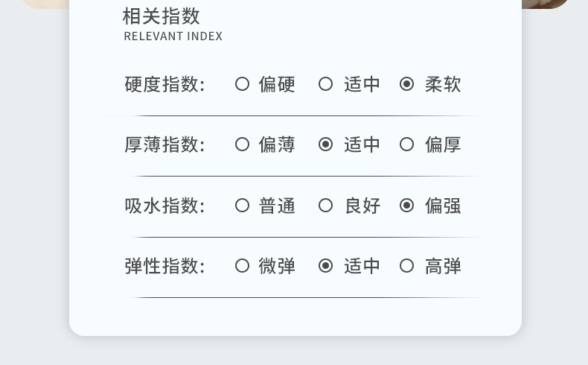Select 偏薄 radio for 厚薄指数
Viewport: 588px width, 365px height.
[x=242, y=145]
